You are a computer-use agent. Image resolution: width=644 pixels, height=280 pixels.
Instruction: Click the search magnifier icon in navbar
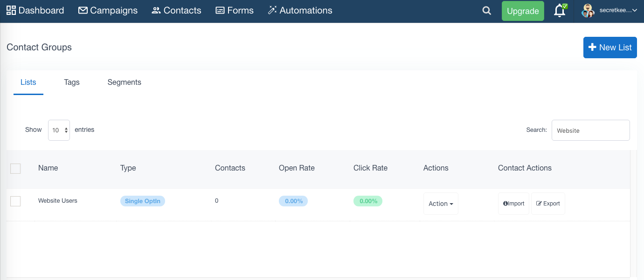click(486, 11)
